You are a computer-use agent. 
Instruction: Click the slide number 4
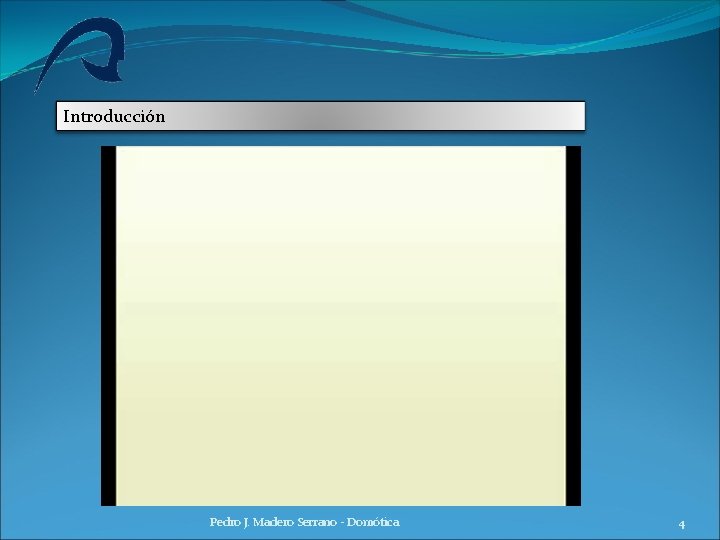coord(682,524)
